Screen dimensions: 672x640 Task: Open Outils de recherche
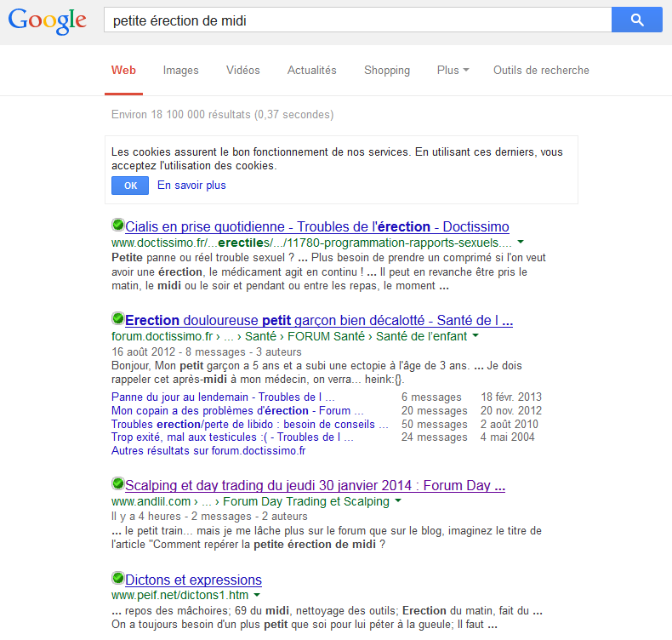click(541, 71)
